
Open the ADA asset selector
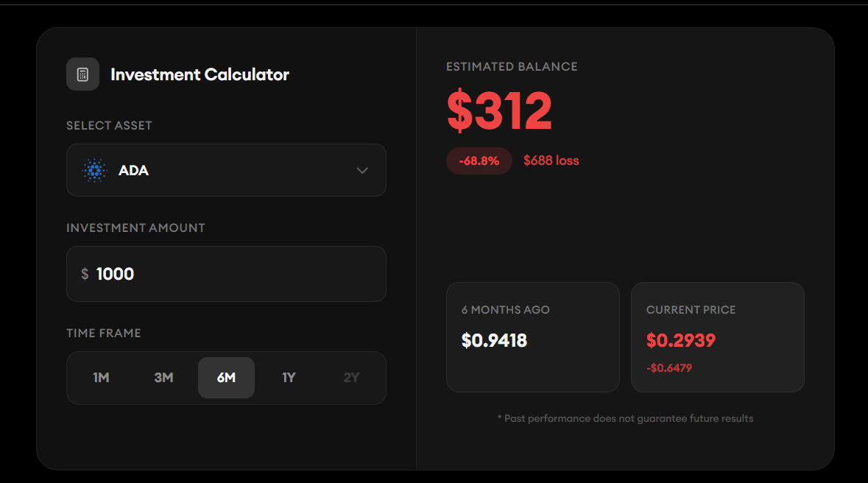pyautogui.click(x=226, y=170)
